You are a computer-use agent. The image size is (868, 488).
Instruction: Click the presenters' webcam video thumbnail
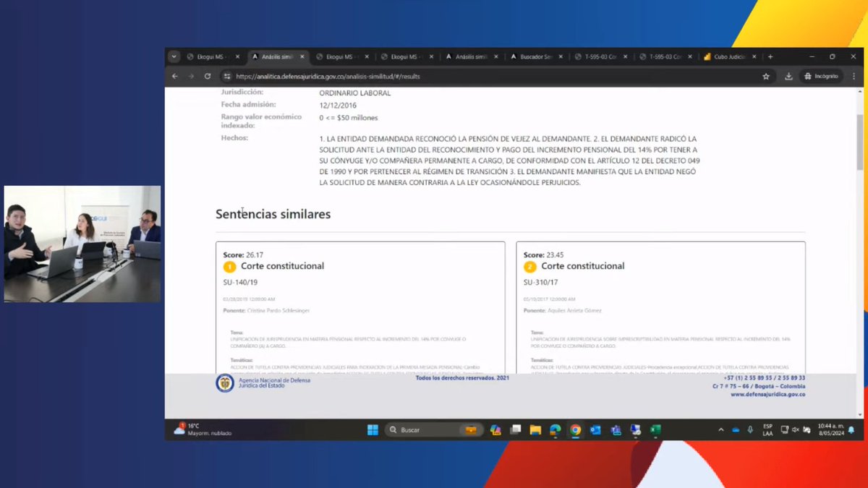[82, 244]
